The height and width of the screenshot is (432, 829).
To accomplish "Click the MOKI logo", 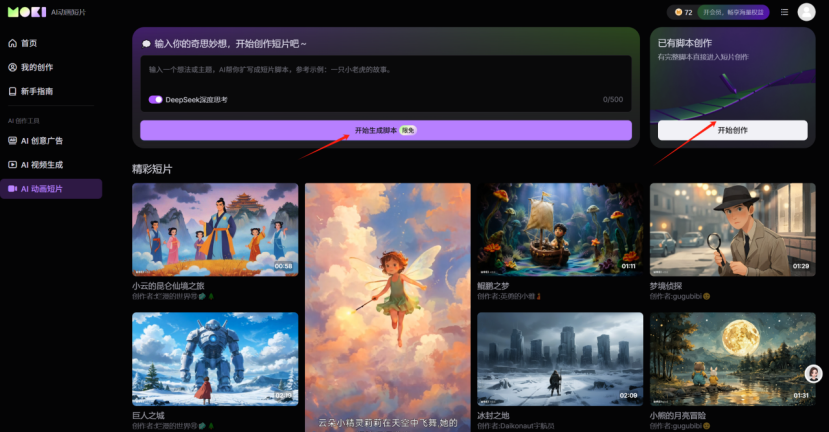I will [x=27, y=12].
